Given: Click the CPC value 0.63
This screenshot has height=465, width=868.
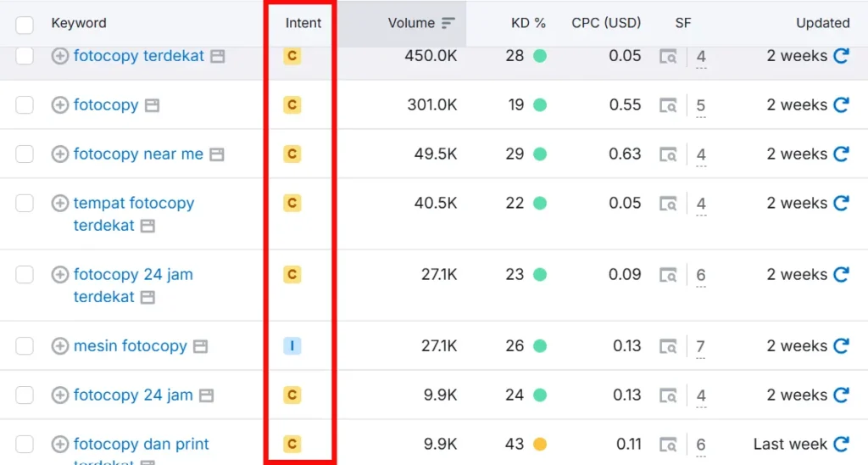Looking at the screenshot, I should pyautogui.click(x=625, y=154).
